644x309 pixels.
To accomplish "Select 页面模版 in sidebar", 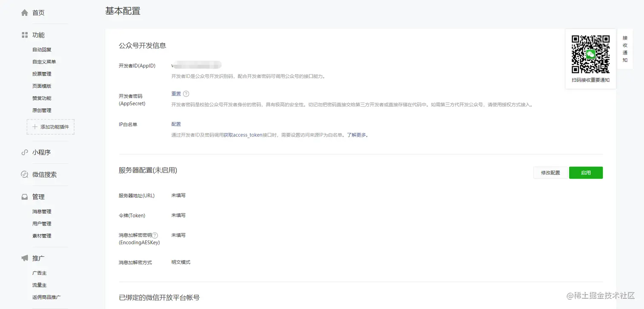I will [42, 86].
